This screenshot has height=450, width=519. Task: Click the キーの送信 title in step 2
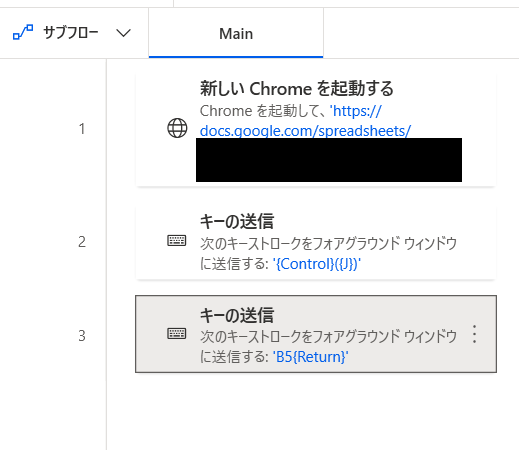coord(237,221)
